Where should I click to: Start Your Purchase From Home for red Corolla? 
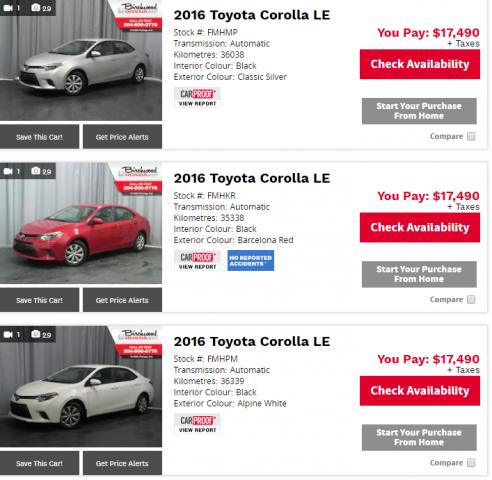(419, 274)
